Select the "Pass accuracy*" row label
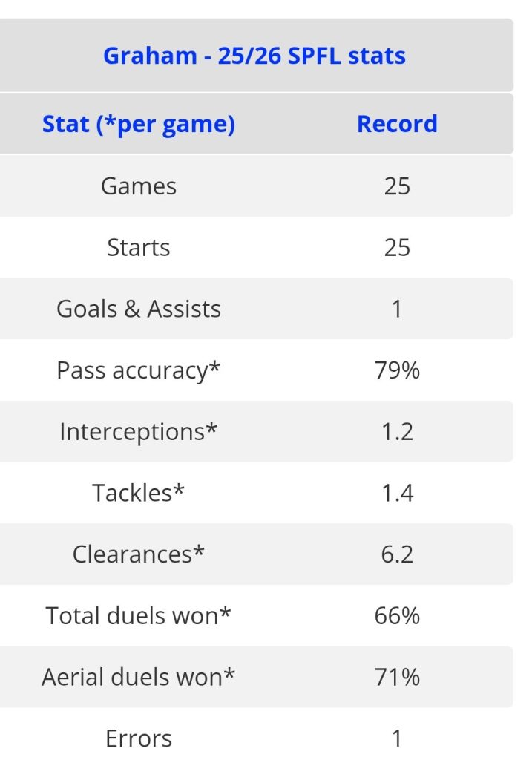 click(x=139, y=370)
